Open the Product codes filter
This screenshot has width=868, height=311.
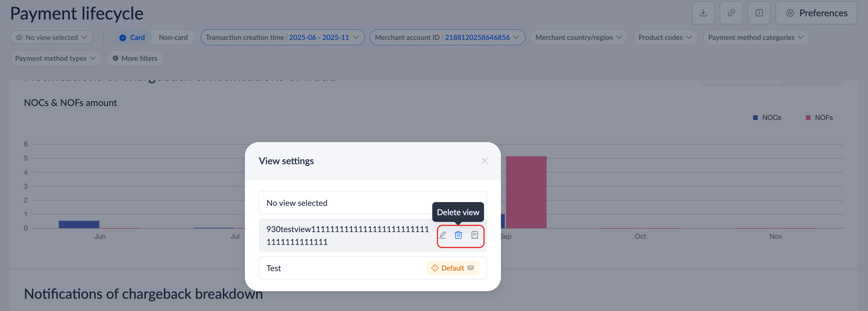[665, 38]
